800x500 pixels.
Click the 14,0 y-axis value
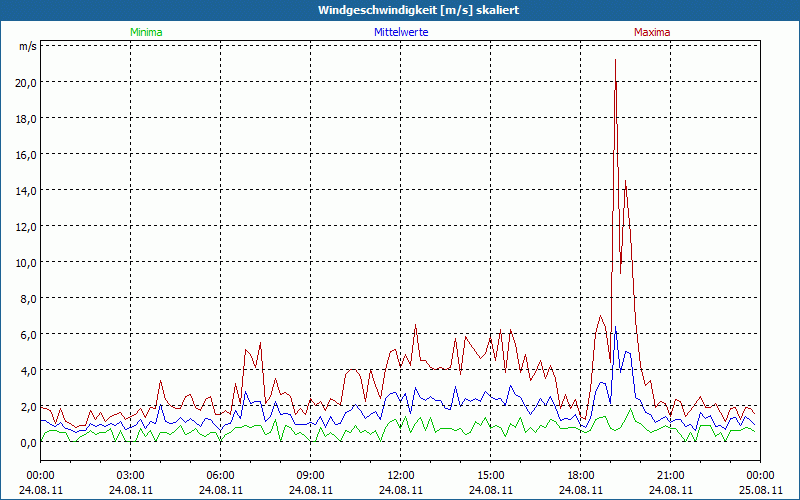27,191
